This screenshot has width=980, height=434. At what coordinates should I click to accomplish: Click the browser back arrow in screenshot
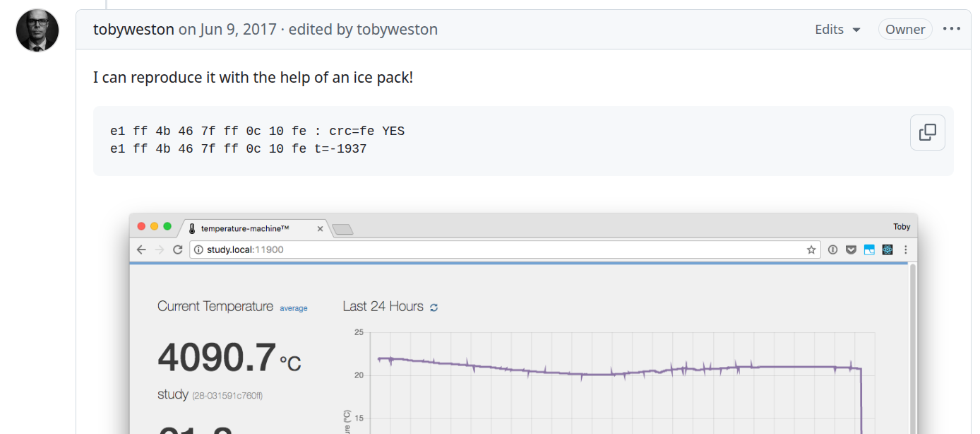click(141, 250)
